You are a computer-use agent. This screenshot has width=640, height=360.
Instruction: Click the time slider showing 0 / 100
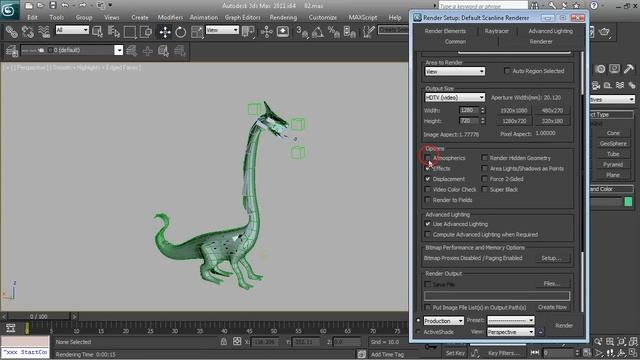(38, 316)
